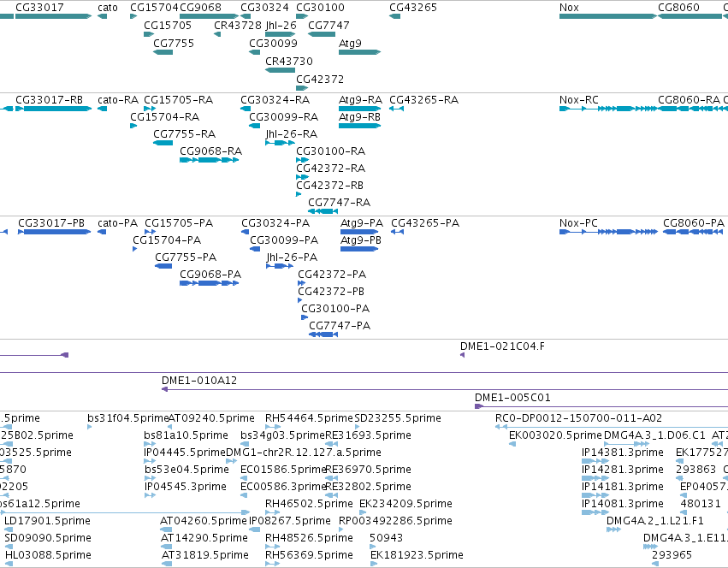Select protein Nox-PC

click(x=608, y=232)
